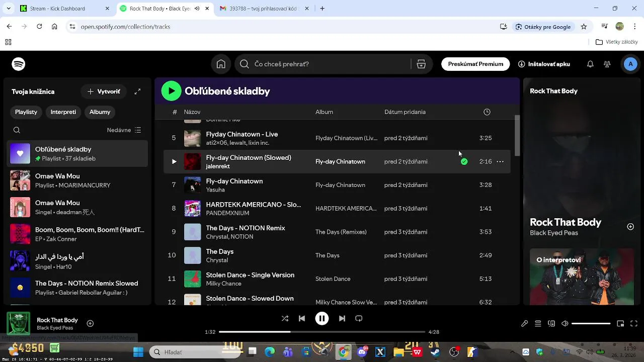Expand Your Library to full view

[137, 92]
